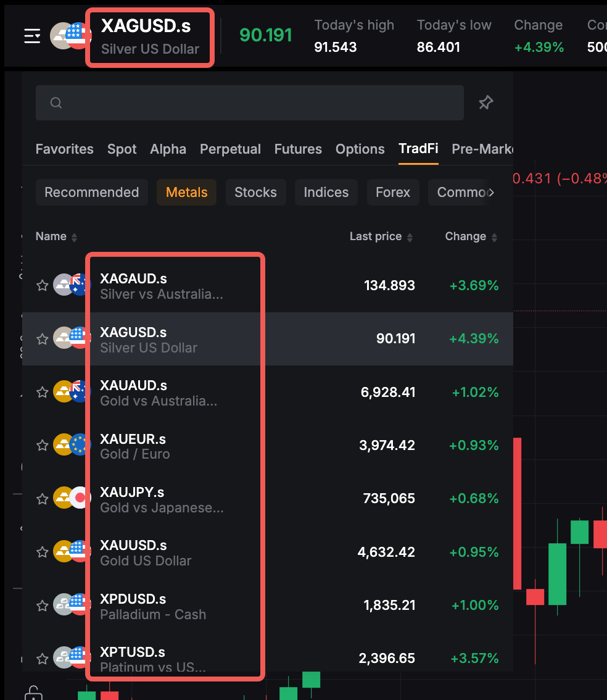Favorite XAGAUD.s with the star
607x700 pixels.
point(42,285)
